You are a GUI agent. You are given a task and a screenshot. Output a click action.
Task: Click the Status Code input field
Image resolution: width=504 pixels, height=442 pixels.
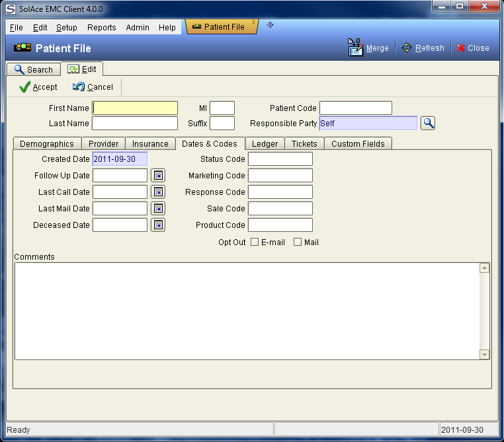[280, 159]
